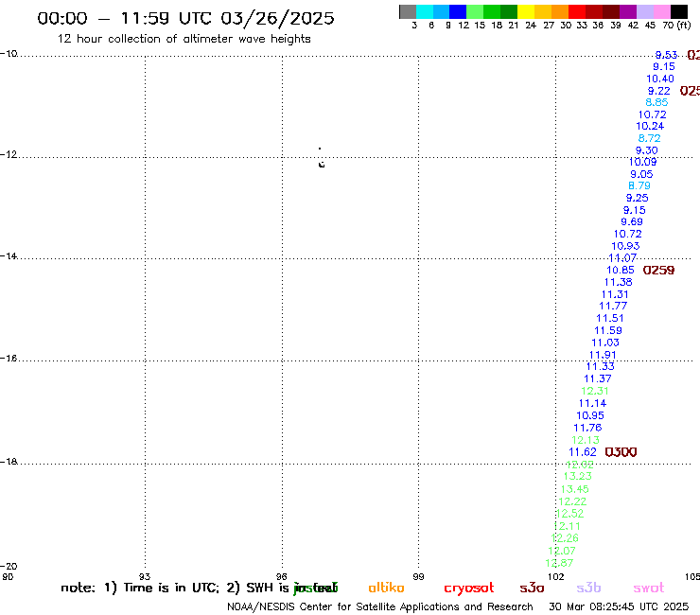Viewport: 700px width, 615px height.
Task: Click the pink swatch in the color legend
Action: 661,11
